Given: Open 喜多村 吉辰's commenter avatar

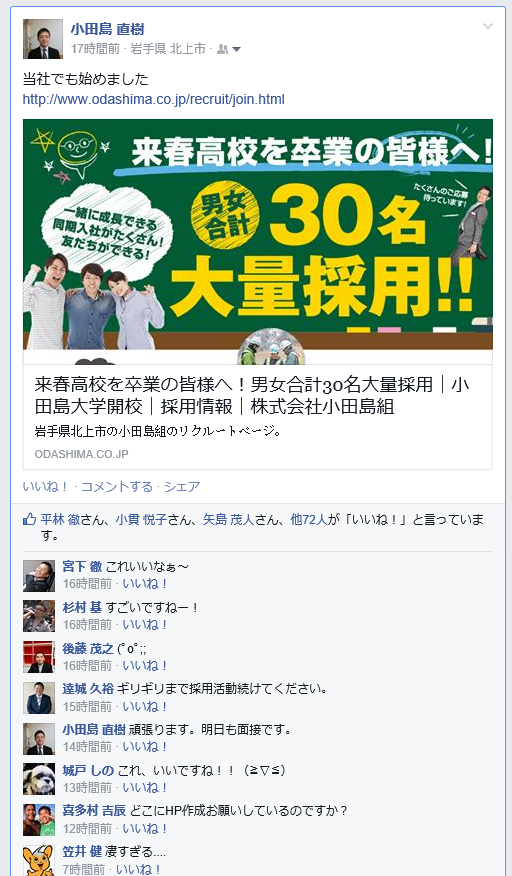Looking at the screenshot, I should tap(39, 820).
